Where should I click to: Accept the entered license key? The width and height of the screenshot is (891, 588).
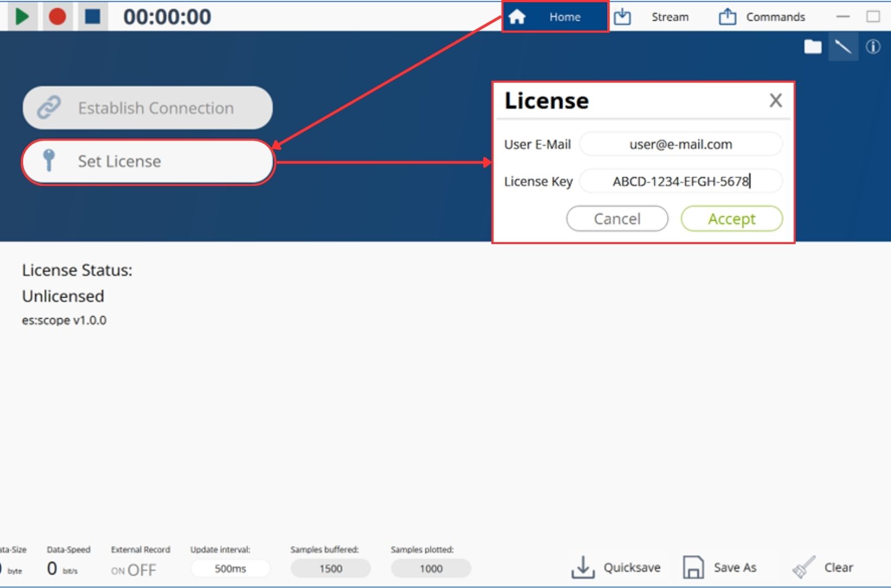click(x=731, y=219)
